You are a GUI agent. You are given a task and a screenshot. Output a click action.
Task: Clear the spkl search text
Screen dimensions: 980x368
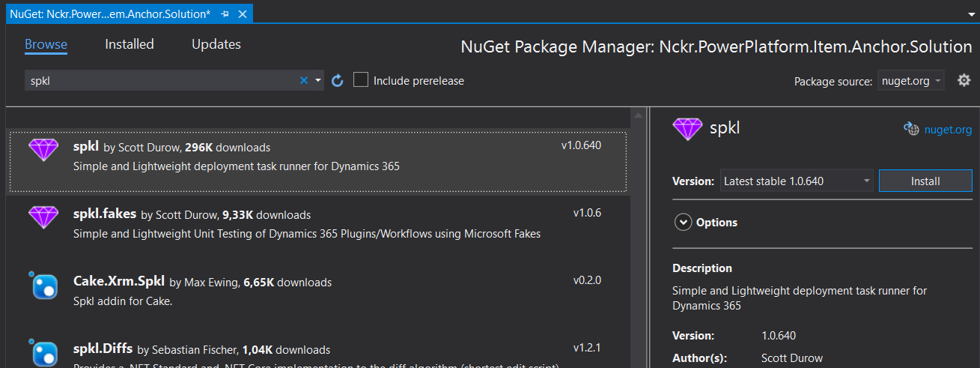point(304,80)
